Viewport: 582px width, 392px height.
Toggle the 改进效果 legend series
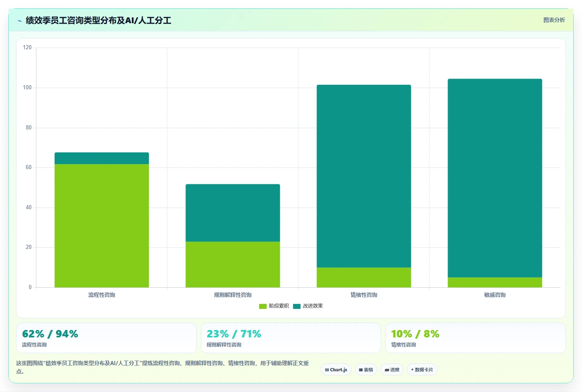coord(308,306)
